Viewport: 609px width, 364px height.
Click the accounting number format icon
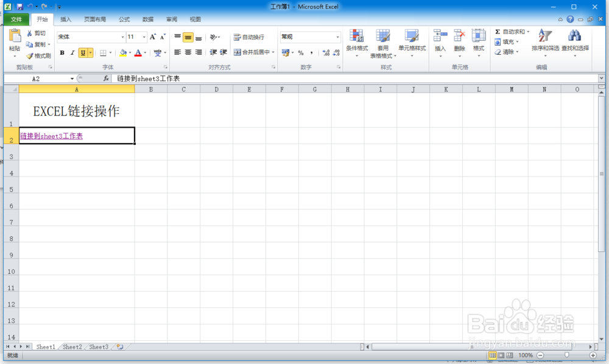pos(286,52)
